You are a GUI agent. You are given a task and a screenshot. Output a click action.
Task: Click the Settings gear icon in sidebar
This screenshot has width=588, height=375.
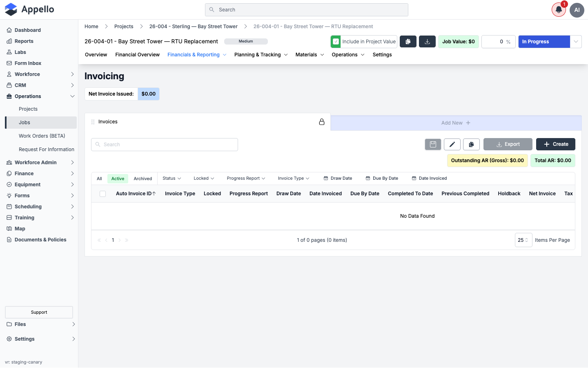pyautogui.click(x=9, y=339)
